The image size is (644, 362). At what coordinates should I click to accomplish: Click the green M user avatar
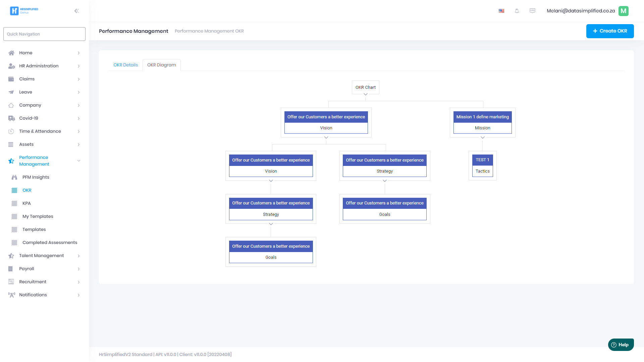pyautogui.click(x=623, y=11)
